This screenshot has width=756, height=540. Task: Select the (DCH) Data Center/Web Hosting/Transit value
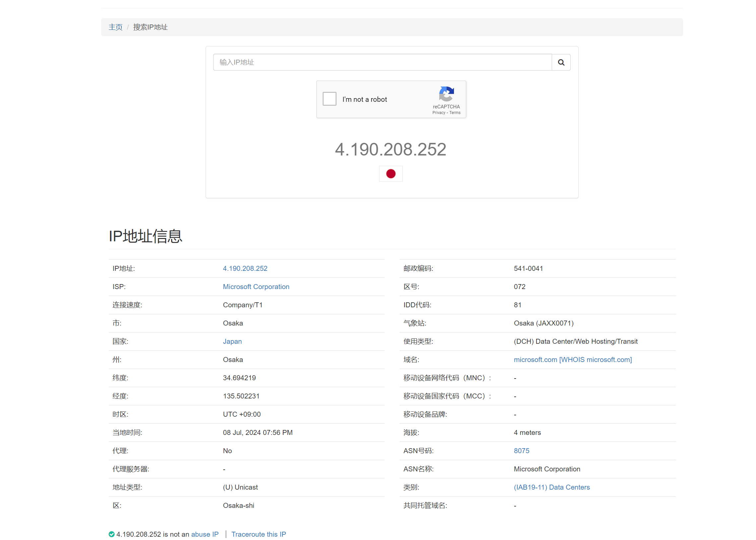pyautogui.click(x=575, y=341)
